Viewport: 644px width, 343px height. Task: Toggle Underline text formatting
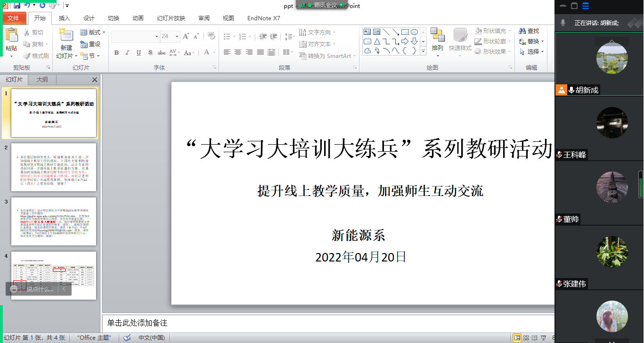coord(139,53)
